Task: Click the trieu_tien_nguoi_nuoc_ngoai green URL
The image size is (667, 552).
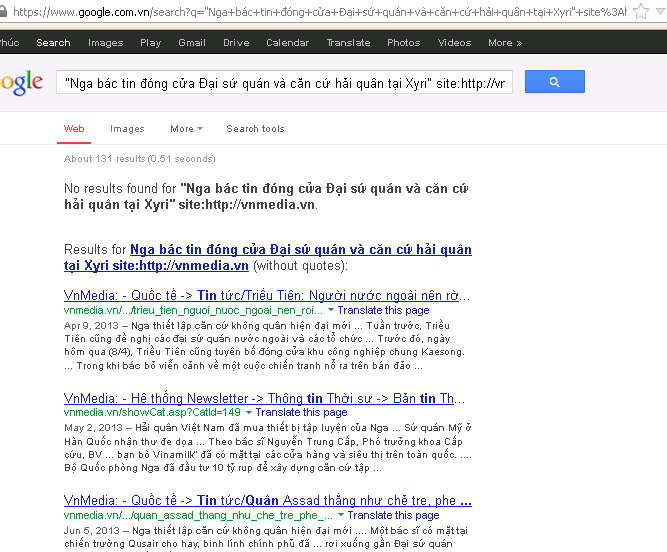Action: pos(194,310)
